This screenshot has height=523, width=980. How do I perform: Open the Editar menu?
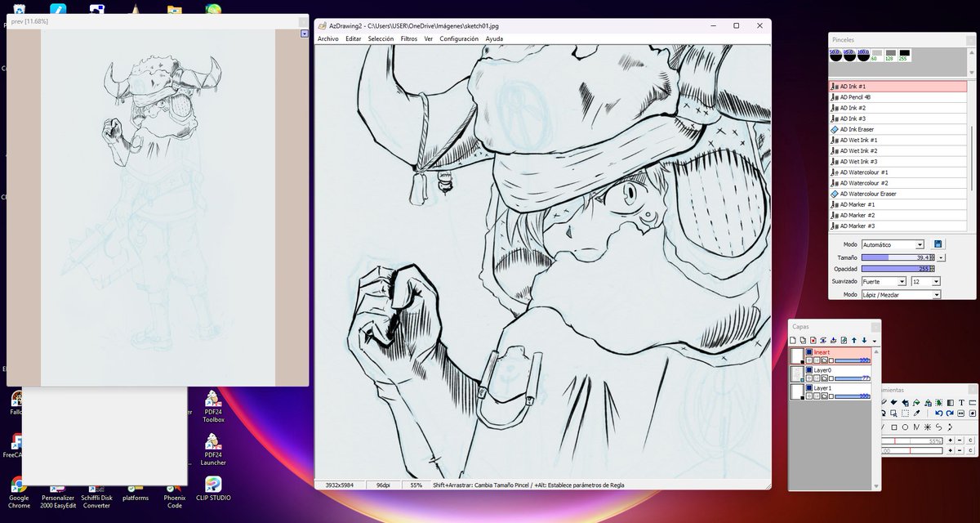pyautogui.click(x=353, y=38)
